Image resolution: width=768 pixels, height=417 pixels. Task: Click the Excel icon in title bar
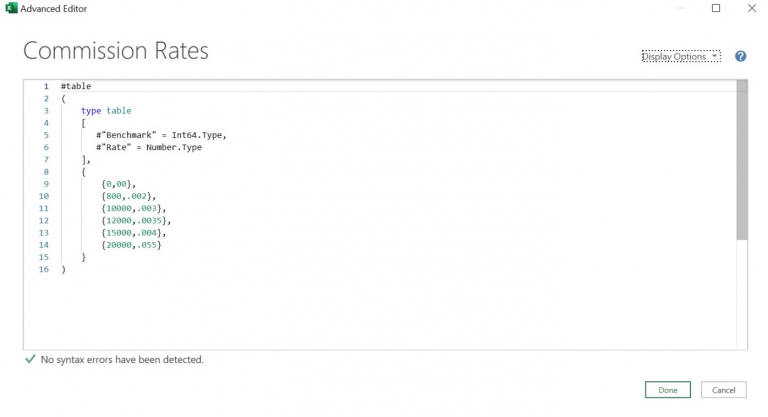[x=11, y=9]
